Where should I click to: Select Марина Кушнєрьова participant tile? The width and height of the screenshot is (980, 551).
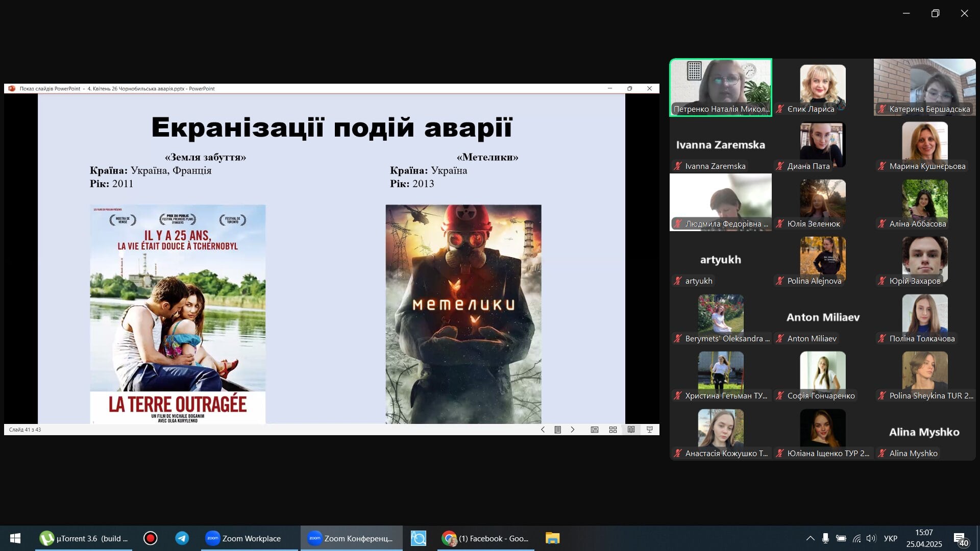click(x=925, y=145)
